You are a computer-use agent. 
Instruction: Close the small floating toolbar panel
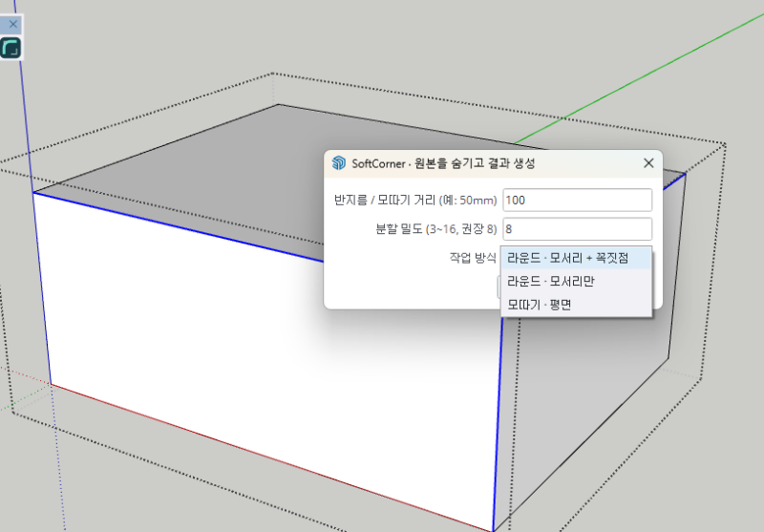(x=13, y=24)
